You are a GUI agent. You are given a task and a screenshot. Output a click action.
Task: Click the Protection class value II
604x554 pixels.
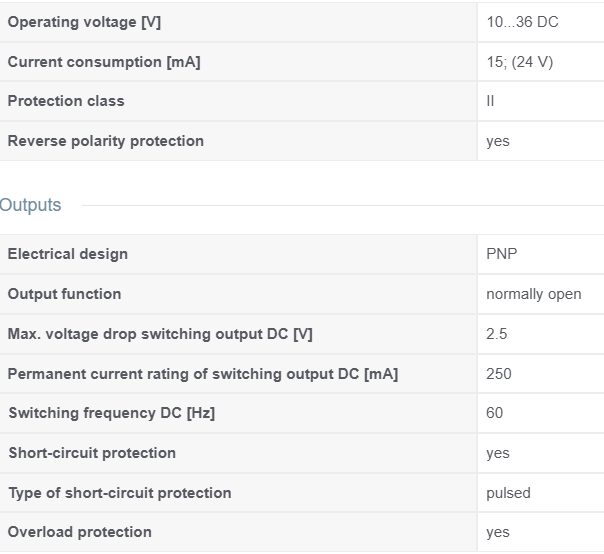490,101
